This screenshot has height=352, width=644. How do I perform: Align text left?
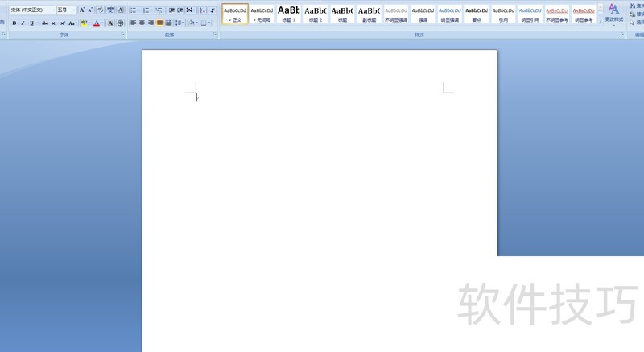(x=133, y=23)
